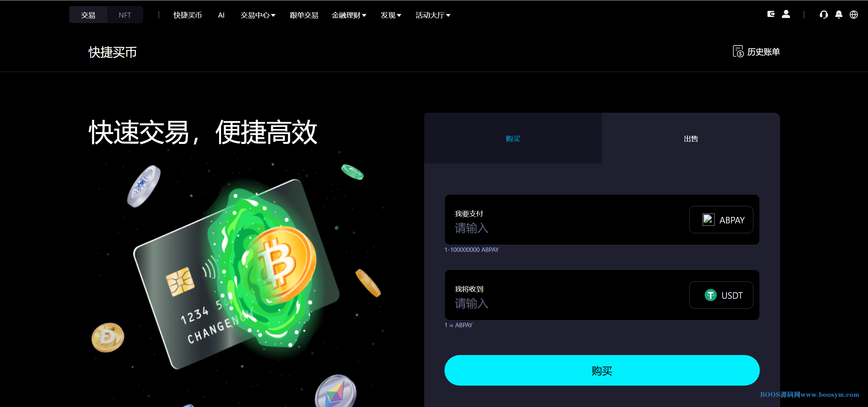Expand the 活动大厅 dropdown menu
Image resolution: width=868 pixels, height=407 pixels.
[x=433, y=15]
